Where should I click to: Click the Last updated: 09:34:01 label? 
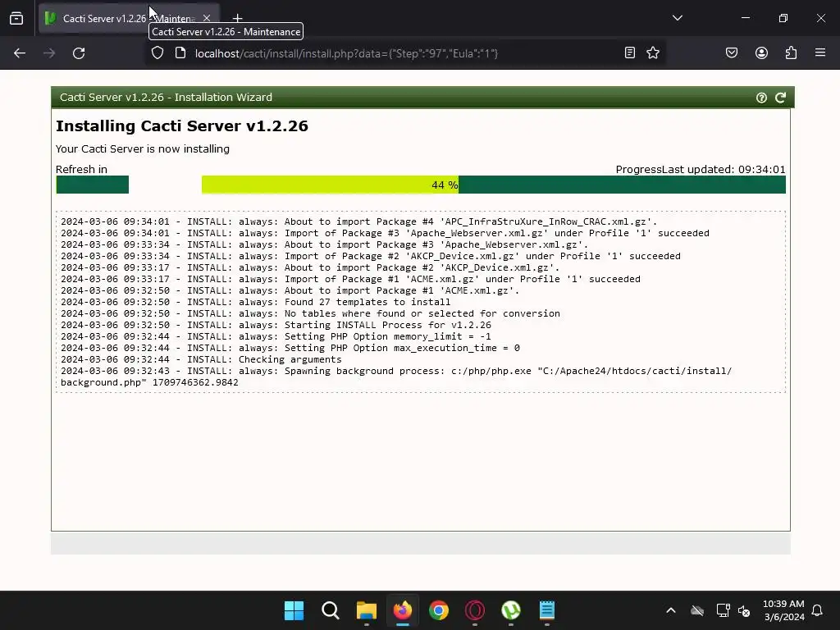tap(724, 170)
